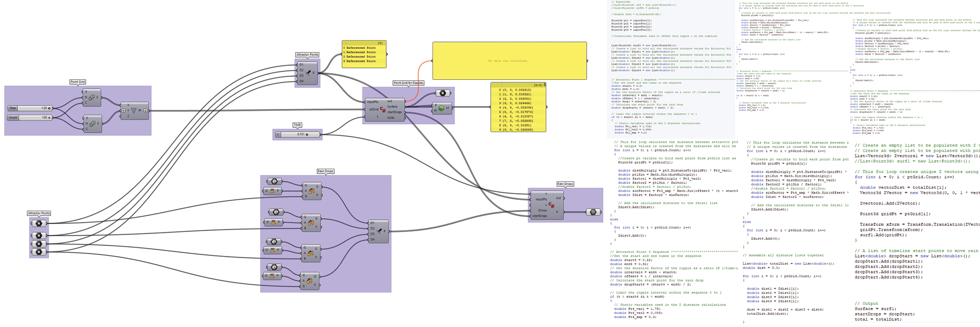Click the t slider in TIME group
The height and width of the screenshot is (327, 980).
coord(298,134)
